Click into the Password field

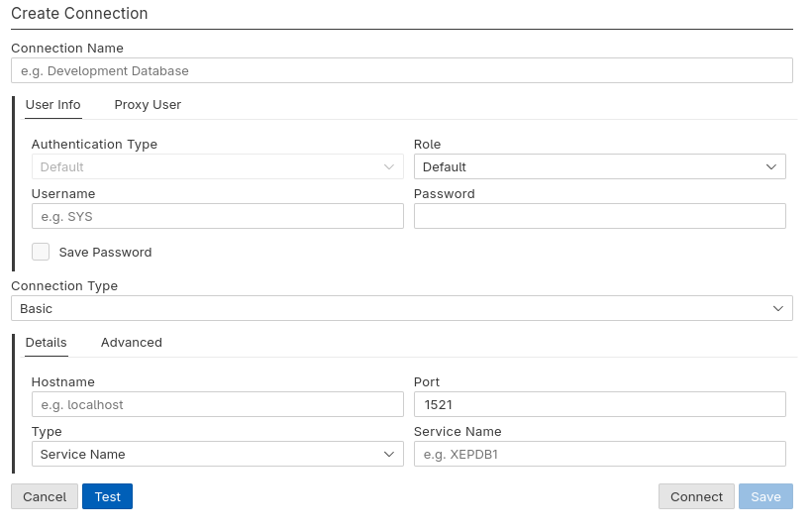(x=599, y=216)
